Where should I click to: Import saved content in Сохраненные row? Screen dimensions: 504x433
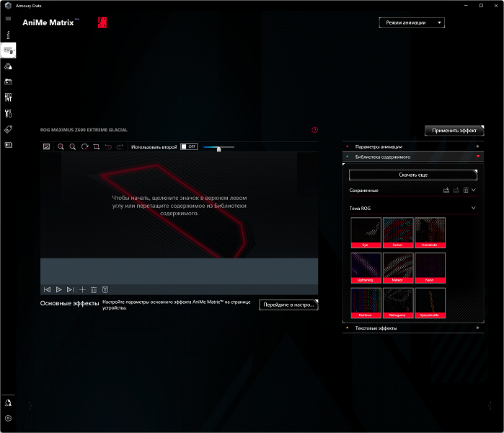446,190
